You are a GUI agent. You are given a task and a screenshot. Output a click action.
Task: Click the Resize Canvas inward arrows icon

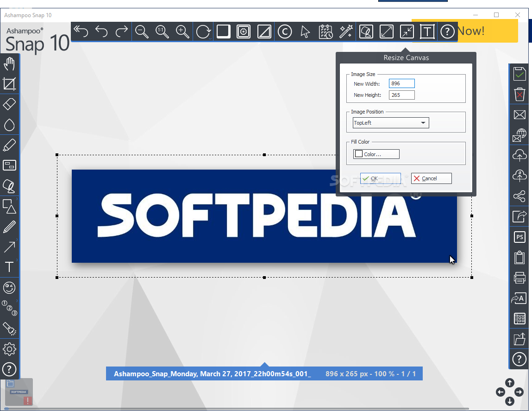point(407,32)
